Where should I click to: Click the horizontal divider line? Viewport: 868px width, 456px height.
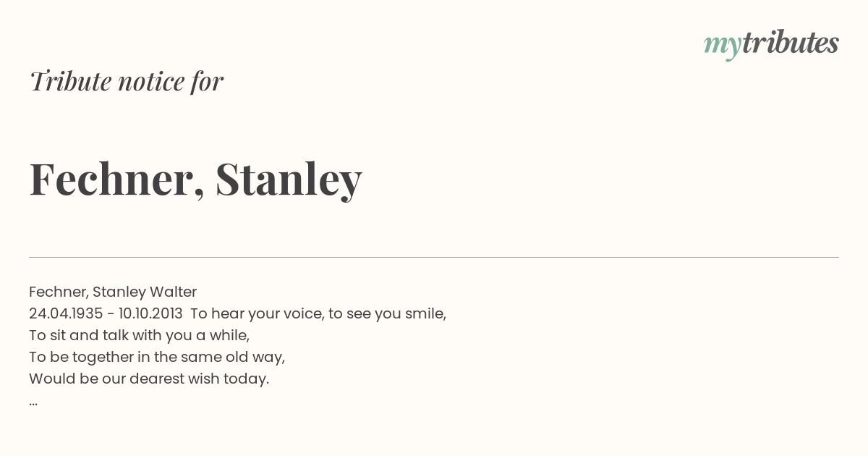point(434,257)
